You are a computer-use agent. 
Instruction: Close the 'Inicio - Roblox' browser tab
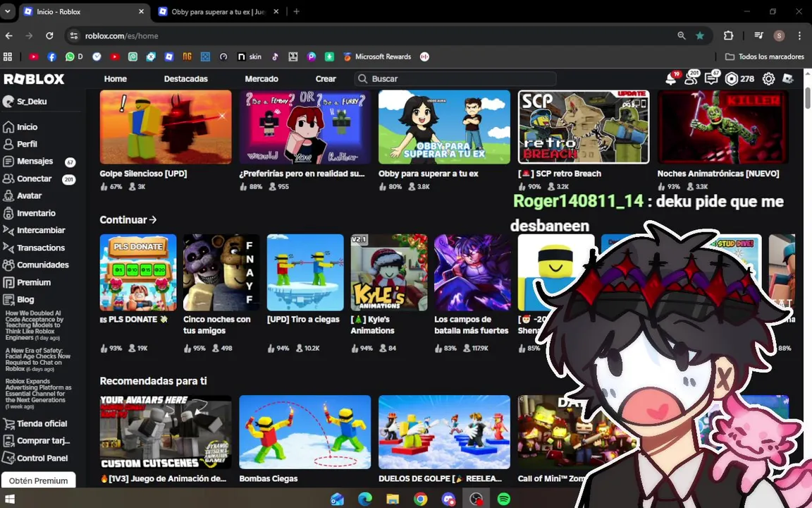(142, 11)
